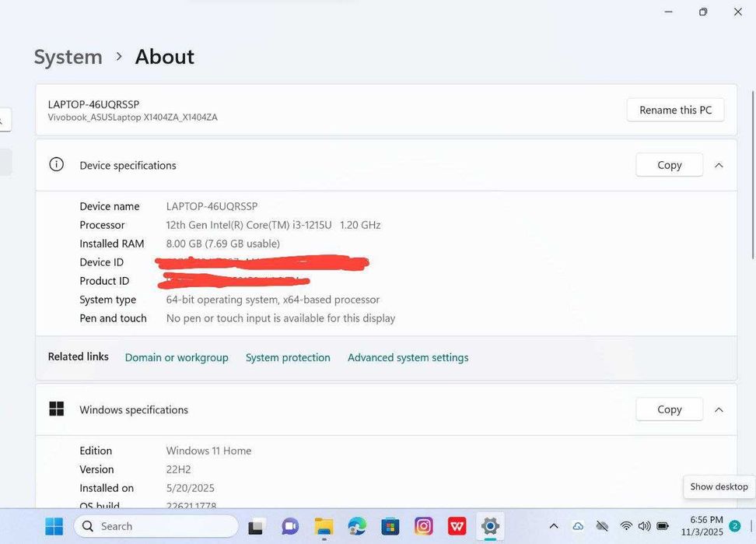Click the Windows specifications logo icon
The height and width of the screenshot is (544, 756).
pos(57,409)
